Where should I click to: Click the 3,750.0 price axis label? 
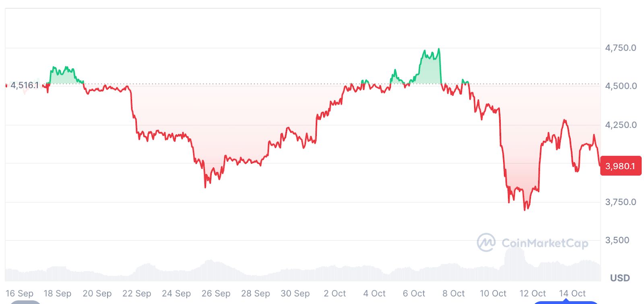pyautogui.click(x=621, y=202)
